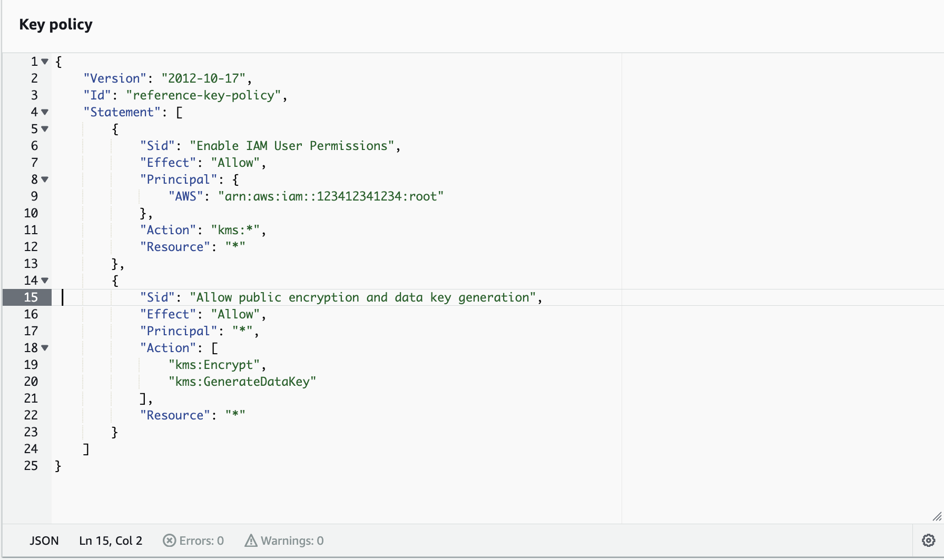Image resolution: width=944 pixels, height=560 pixels.
Task: Select the JSON language mode indicator
Action: click(x=44, y=541)
